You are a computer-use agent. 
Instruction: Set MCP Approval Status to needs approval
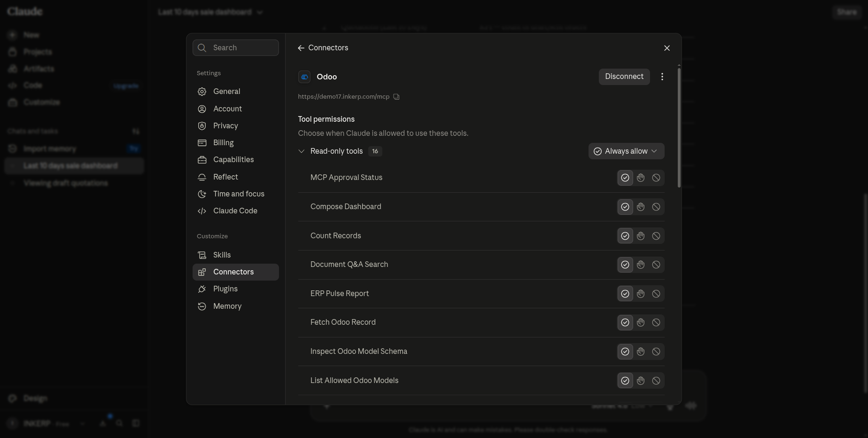coord(641,178)
